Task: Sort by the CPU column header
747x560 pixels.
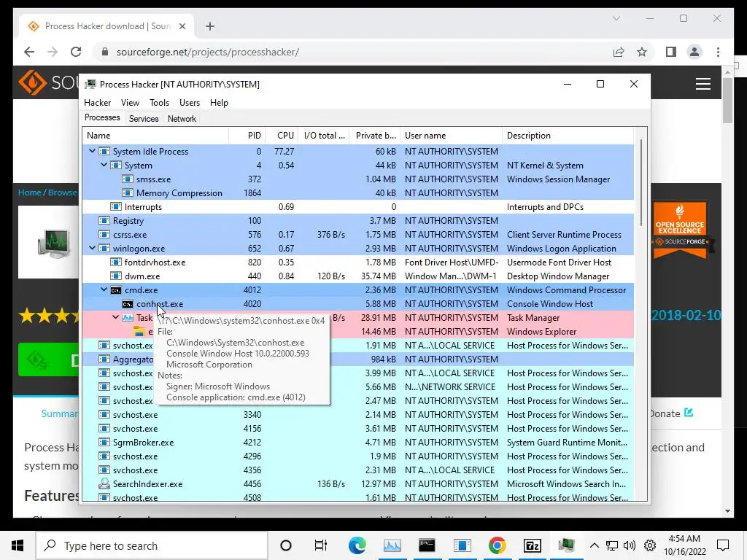Action: pyautogui.click(x=282, y=135)
